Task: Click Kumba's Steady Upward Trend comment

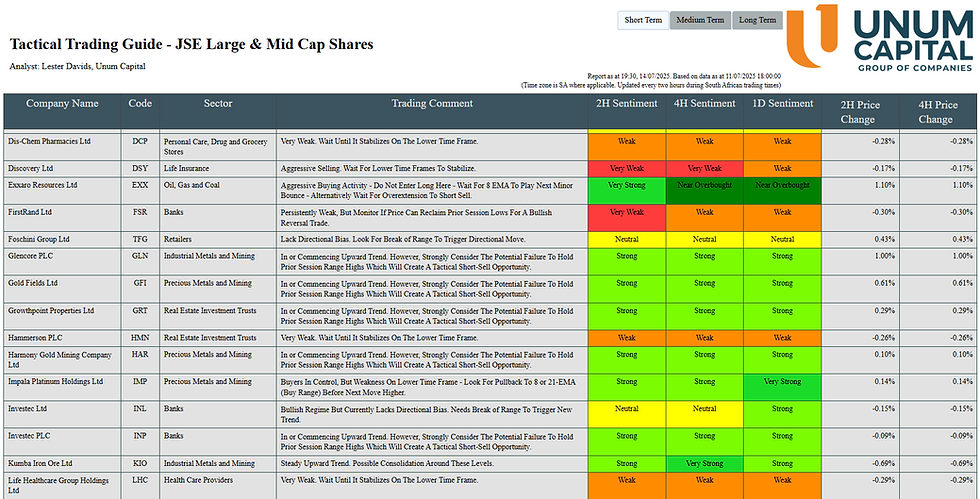Action: click(387, 463)
